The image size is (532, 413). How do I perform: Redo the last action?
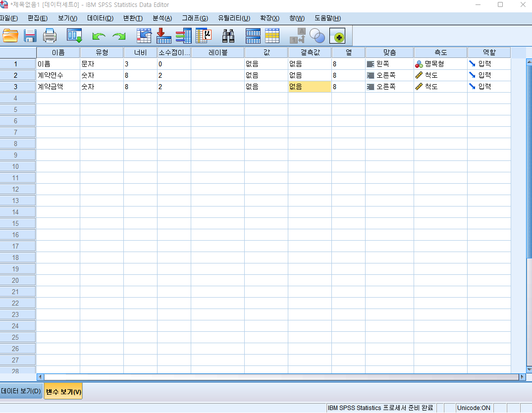119,36
